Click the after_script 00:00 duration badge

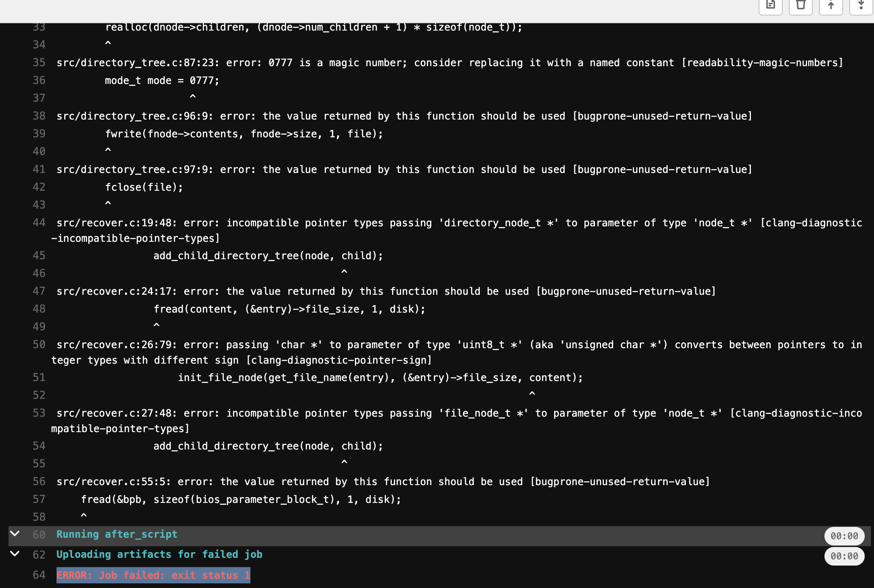click(844, 536)
